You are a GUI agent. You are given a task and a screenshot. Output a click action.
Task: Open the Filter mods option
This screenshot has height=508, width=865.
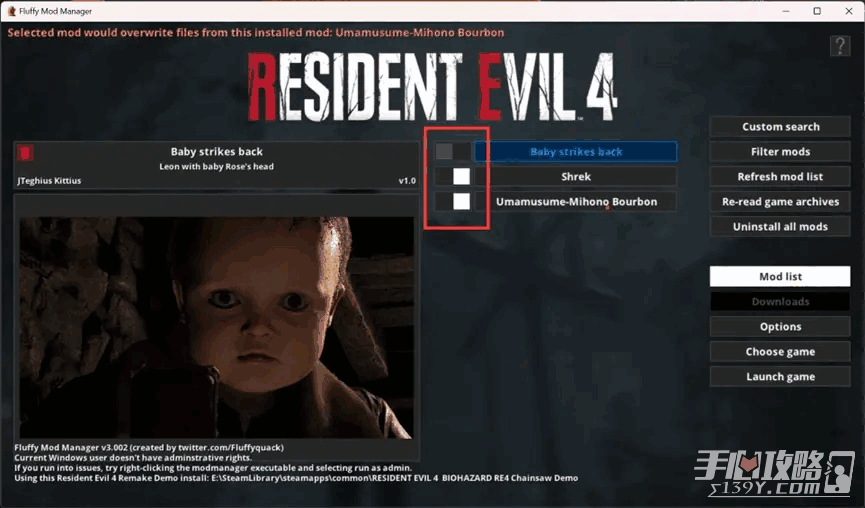(x=780, y=152)
